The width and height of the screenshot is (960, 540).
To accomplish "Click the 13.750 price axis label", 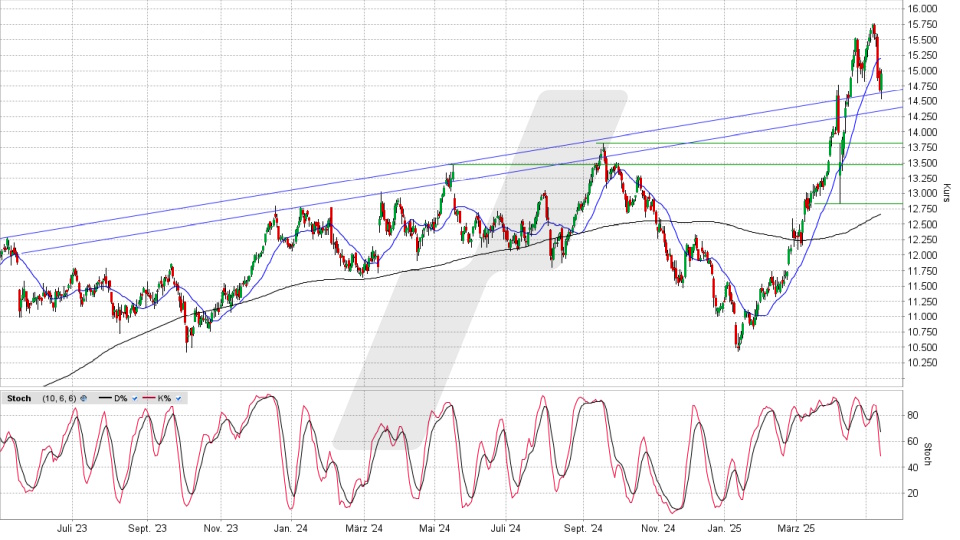I will (x=922, y=147).
